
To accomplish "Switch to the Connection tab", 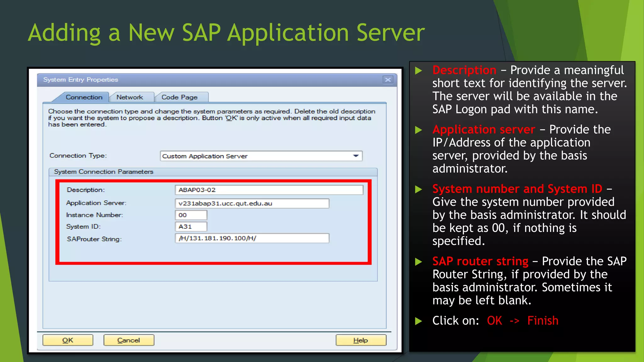I will pyautogui.click(x=83, y=97).
